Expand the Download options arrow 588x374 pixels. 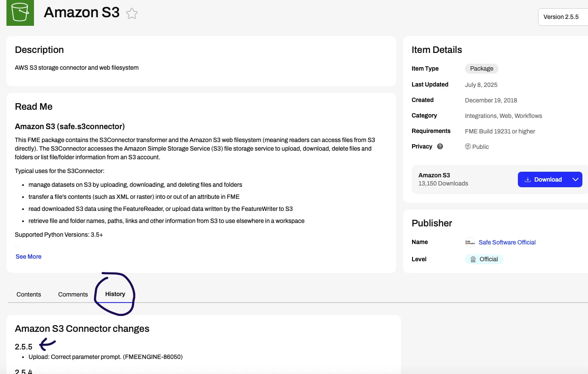coord(575,179)
